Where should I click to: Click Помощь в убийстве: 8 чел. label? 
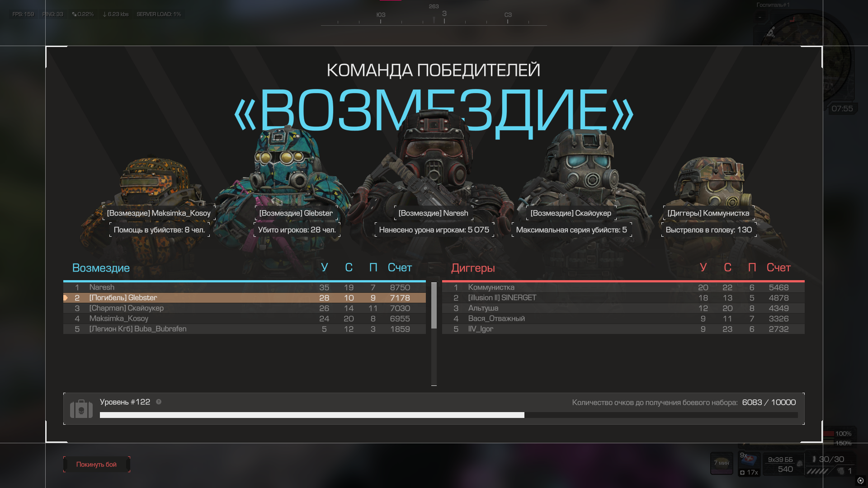point(159,230)
